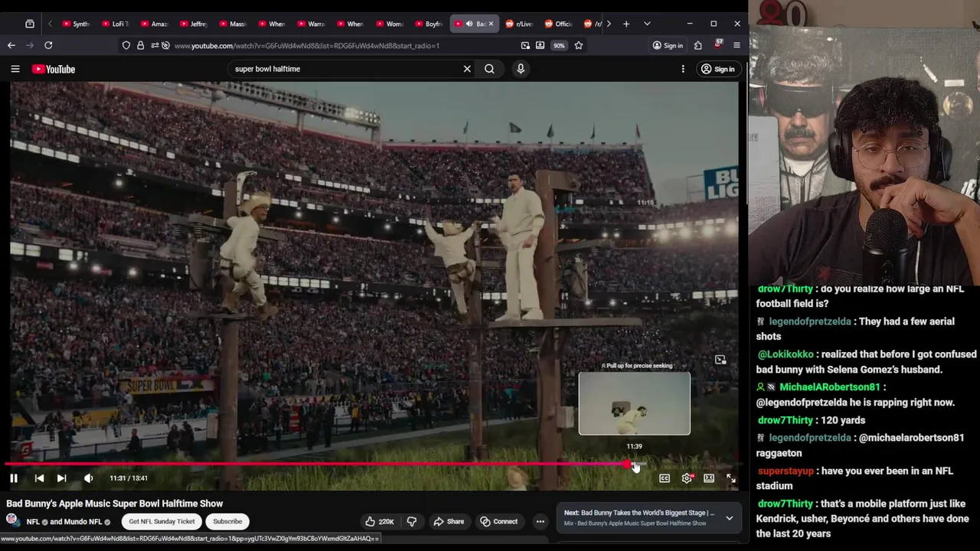Screen dimensions: 980x551
Task: Click chat username '@Lokikokko'
Action: tap(786, 354)
